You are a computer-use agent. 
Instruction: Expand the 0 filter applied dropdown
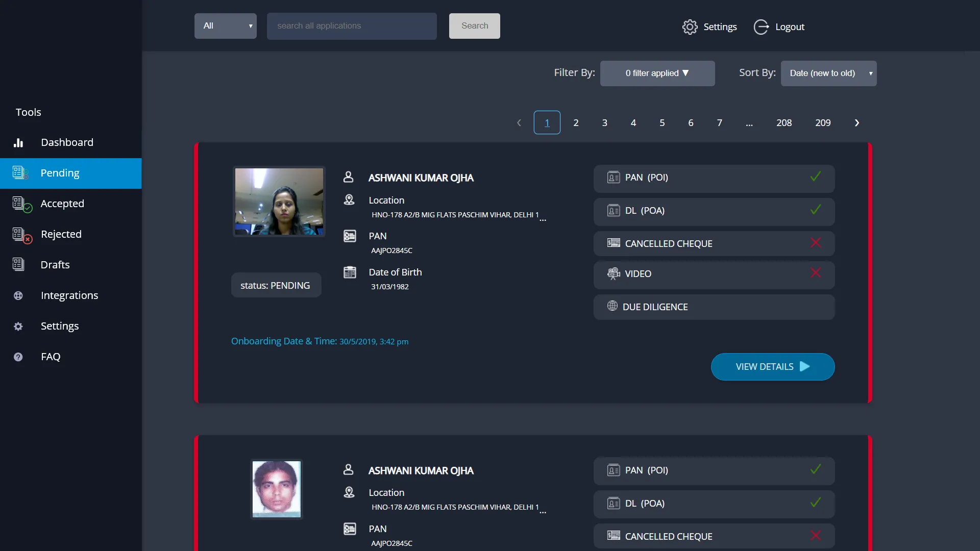pos(657,73)
